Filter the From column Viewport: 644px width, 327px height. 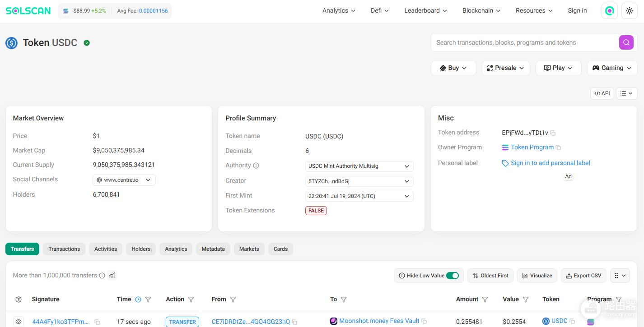233,299
